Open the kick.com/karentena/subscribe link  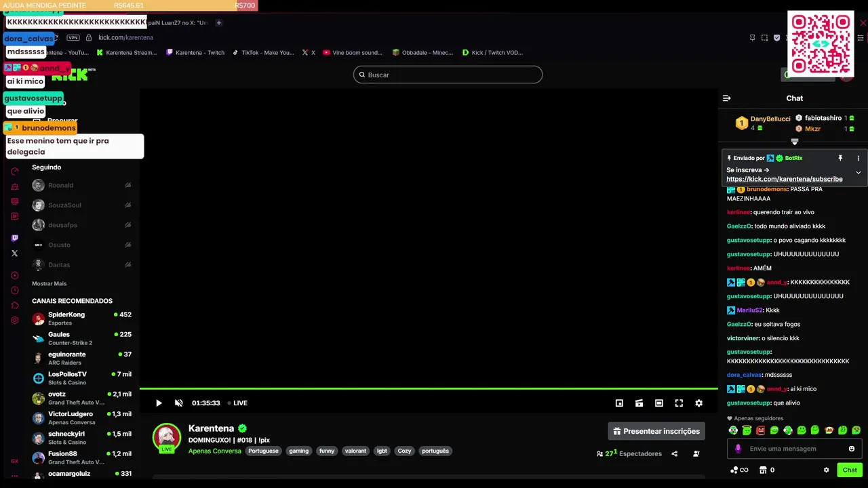(x=785, y=179)
